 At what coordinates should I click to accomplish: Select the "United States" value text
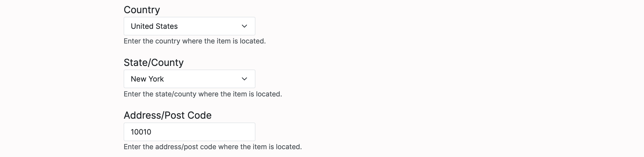click(x=154, y=26)
